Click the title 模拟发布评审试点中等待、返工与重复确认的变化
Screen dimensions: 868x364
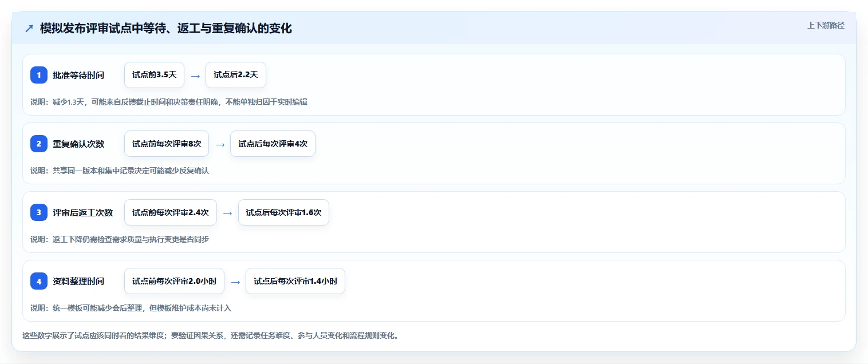(x=166, y=28)
